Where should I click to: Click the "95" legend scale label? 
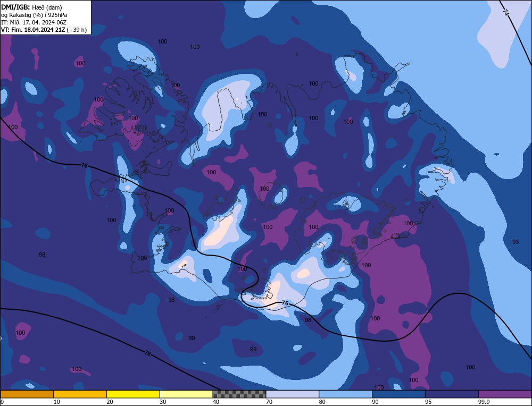[x=428, y=402]
